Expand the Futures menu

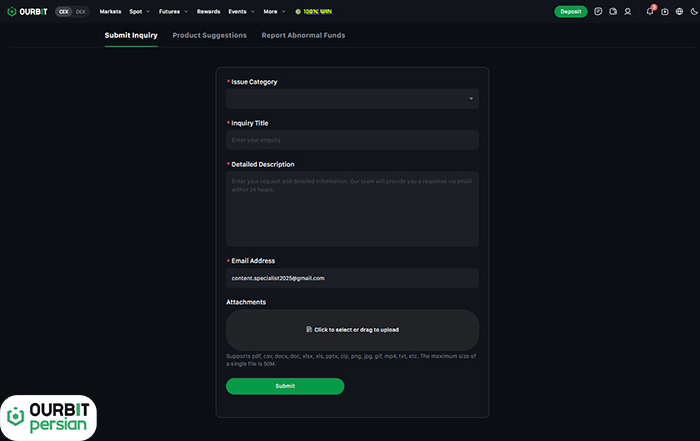click(173, 12)
